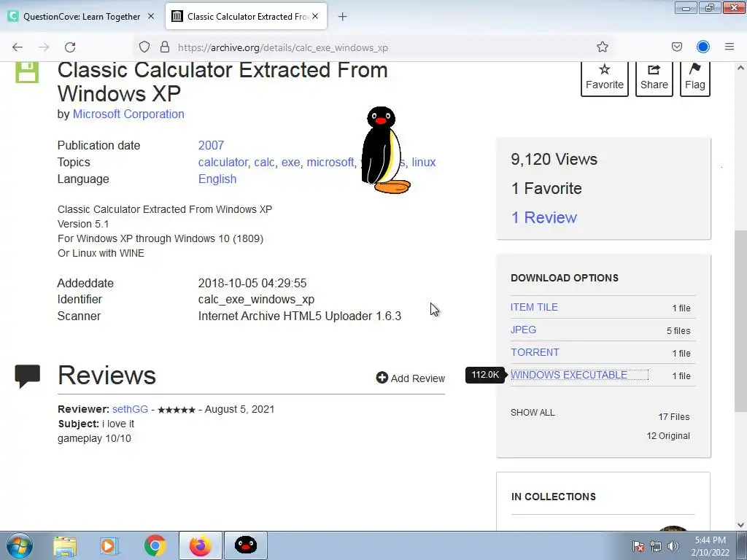747x560 pixels.
Task: Click the 9,120 Views text
Action: 554,160
